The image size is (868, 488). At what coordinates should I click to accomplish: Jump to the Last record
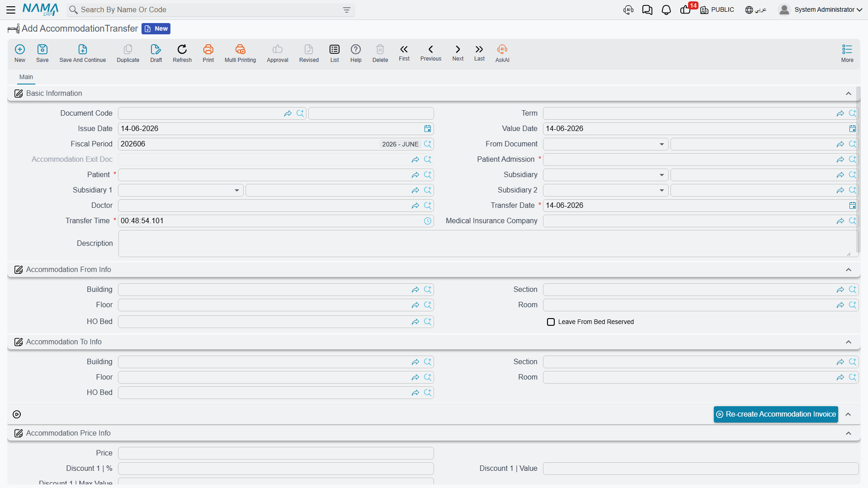[x=479, y=53]
